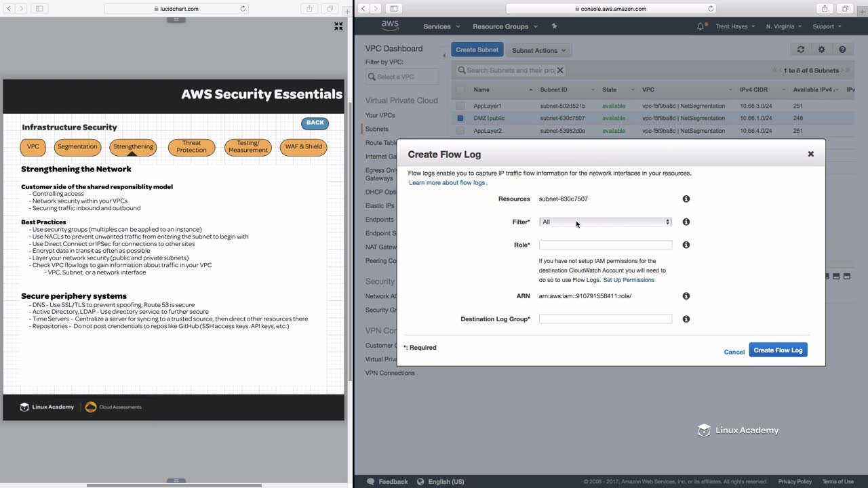Open the Feedback chat icon in footer
The image size is (868, 488).
[x=370, y=482]
